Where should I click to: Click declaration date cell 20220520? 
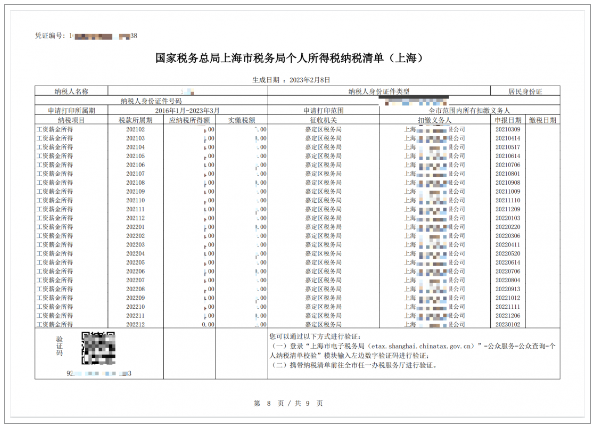click(508, 254)
